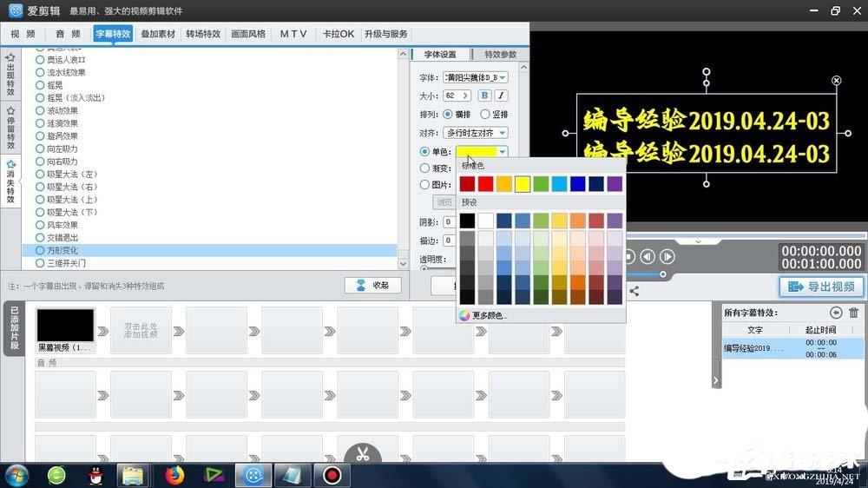Viewport: 868px width, 488px height.
Task: Click the scissors cut icon
Action: [x=363, y=454]
